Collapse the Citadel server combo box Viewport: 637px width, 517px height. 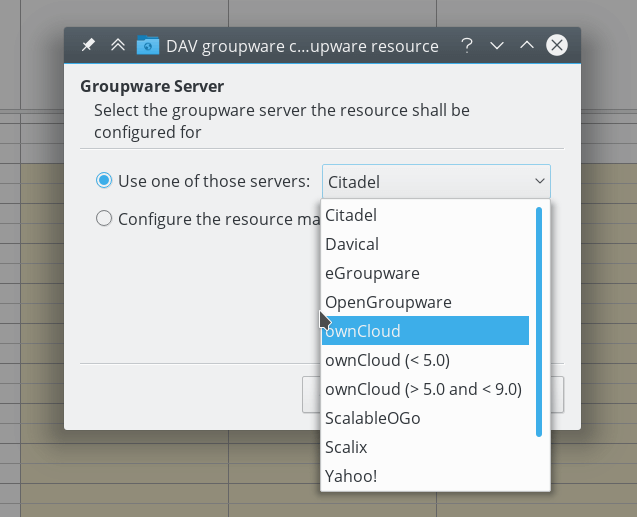click(x=436, y=181)
